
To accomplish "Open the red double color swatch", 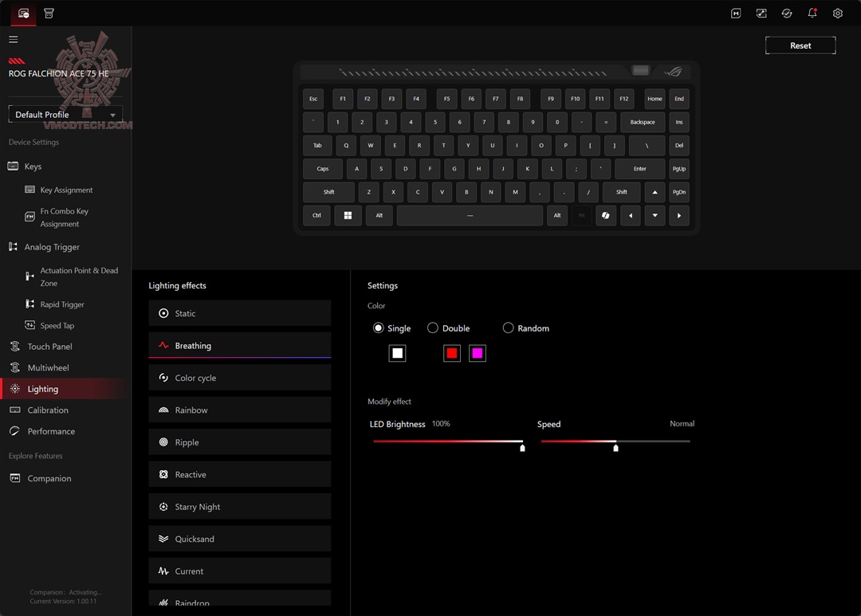I will coord(452,353).
